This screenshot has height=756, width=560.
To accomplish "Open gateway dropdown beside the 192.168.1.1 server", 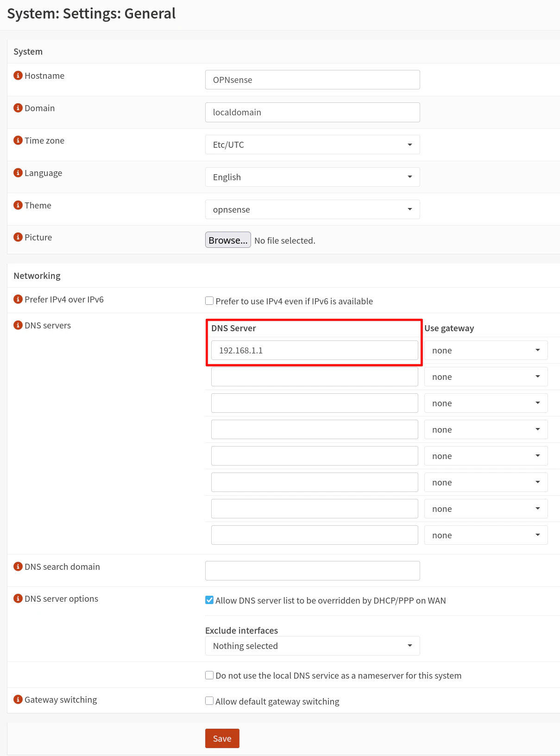I will click(x=486, y=350).
